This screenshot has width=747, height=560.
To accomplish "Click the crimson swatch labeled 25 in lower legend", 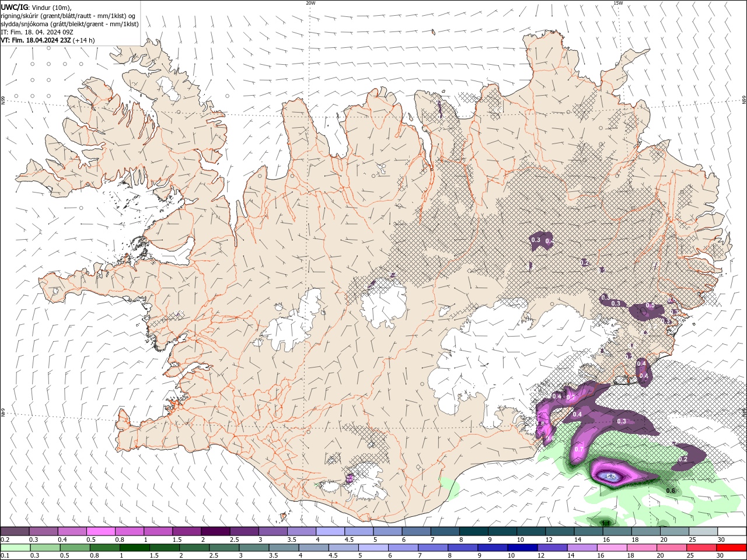I will [x=702, y=548].
